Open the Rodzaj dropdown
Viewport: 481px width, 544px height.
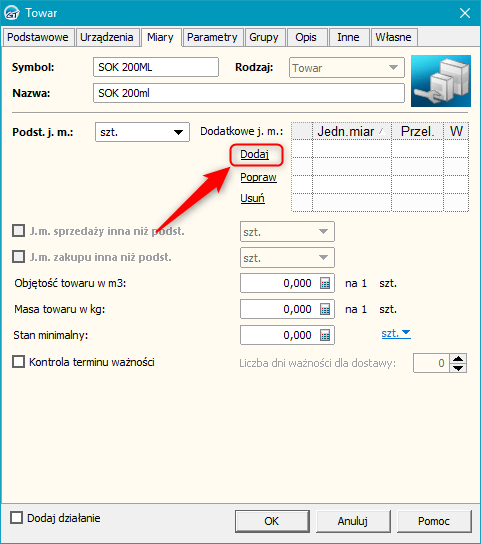pos(347,68)
